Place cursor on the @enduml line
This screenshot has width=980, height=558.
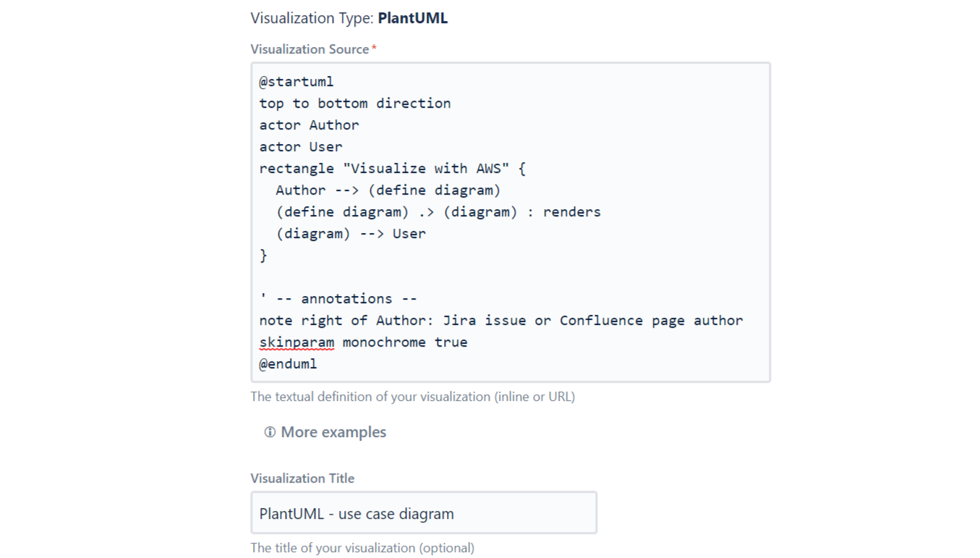pyautogui.click(x=288, y=364)
